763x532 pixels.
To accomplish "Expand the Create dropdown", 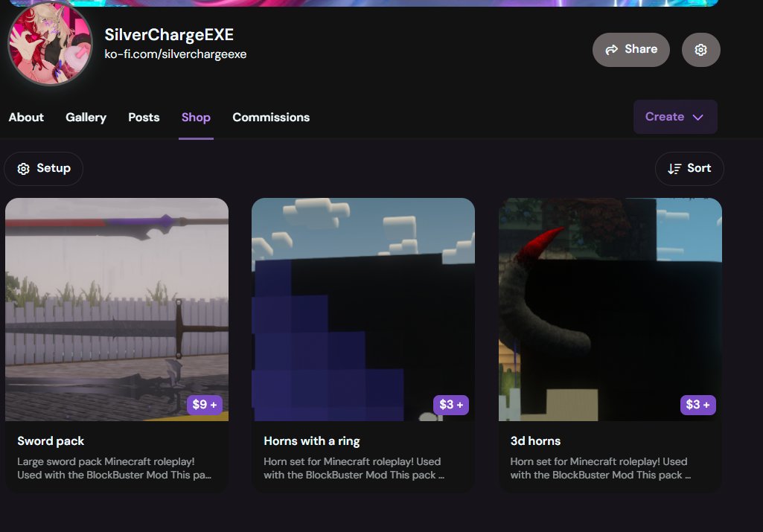I will [675, 117].
